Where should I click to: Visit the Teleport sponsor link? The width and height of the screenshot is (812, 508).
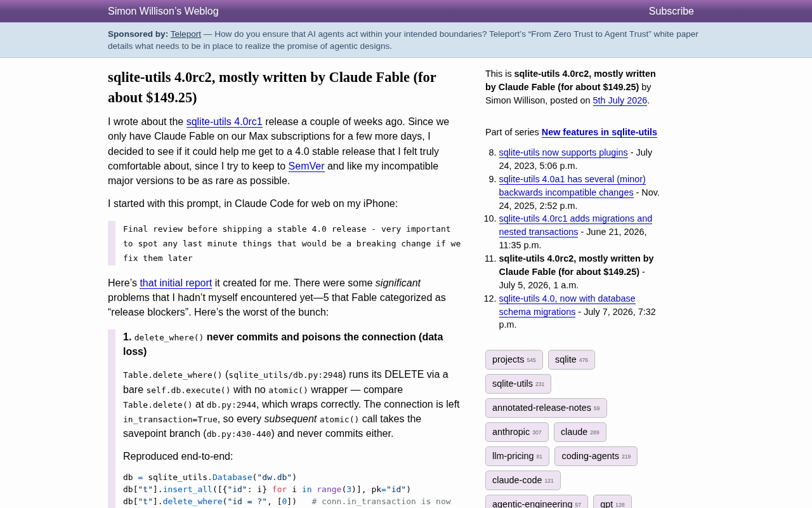(x=186, y=34)
